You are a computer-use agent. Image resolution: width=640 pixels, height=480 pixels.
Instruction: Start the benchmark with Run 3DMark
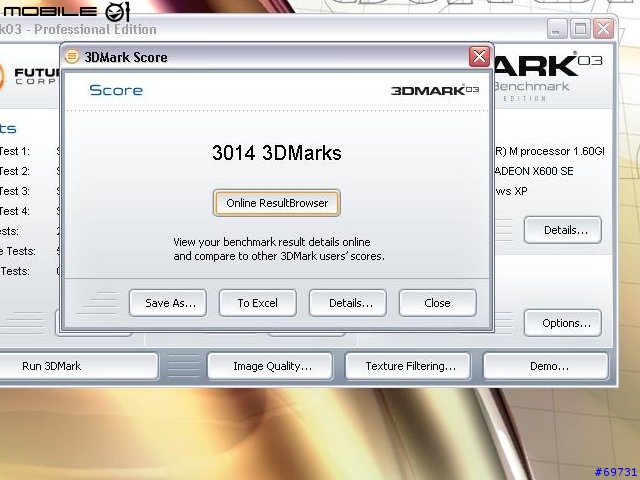coord(51,366)
